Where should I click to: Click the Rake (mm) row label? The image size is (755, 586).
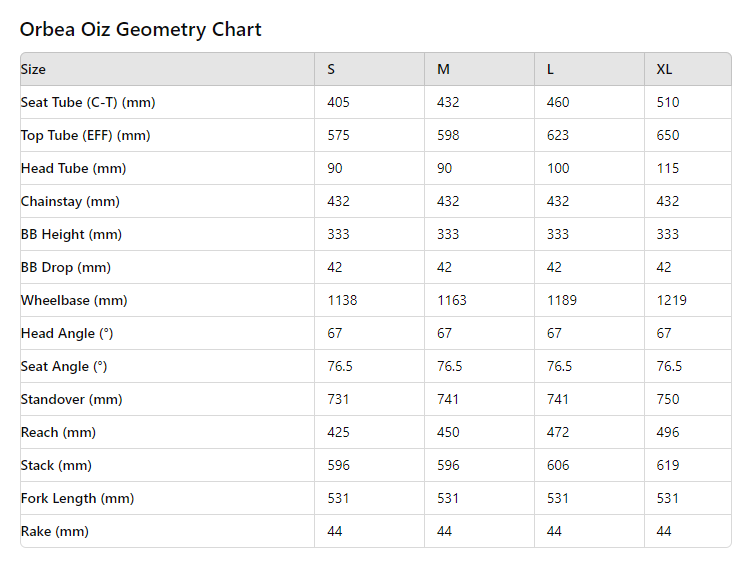tap(55, 532)
